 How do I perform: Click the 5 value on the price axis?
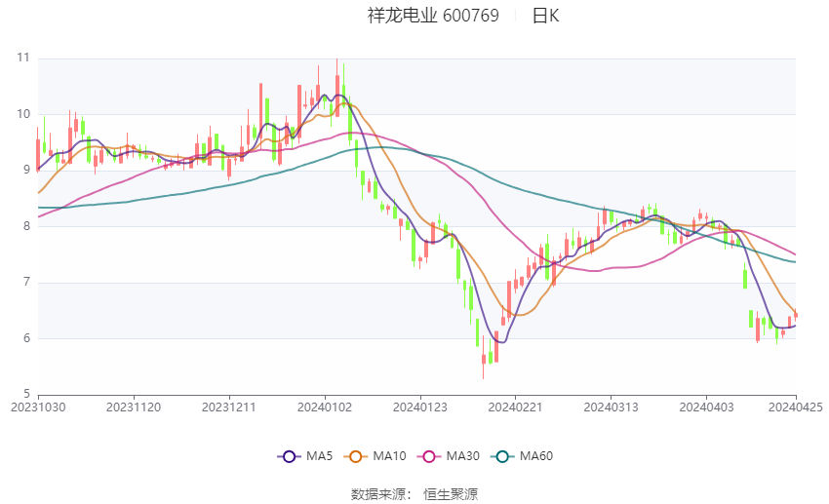coord(25,395)
